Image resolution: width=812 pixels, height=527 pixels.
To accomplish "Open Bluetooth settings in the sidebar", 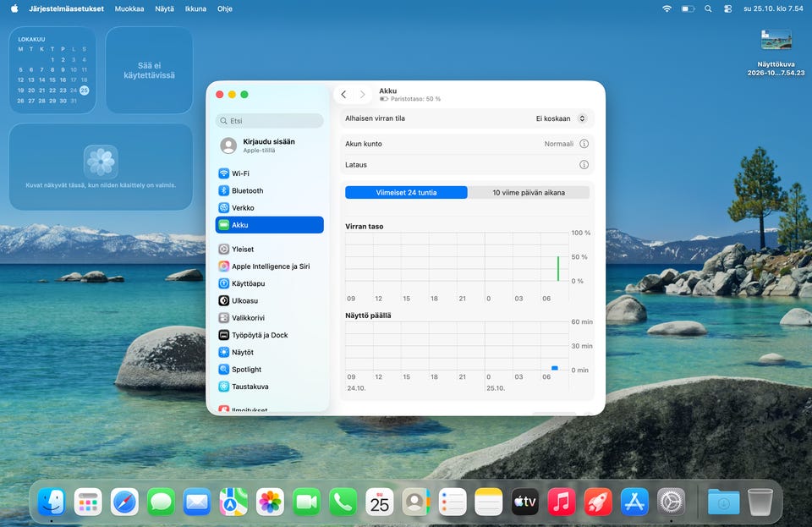I will tap(269, 190).
